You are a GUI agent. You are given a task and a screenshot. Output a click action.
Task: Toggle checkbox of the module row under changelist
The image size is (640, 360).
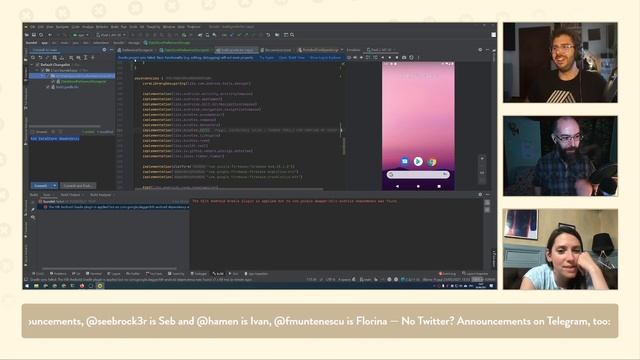pyautogui.click(x=42, y=70)
